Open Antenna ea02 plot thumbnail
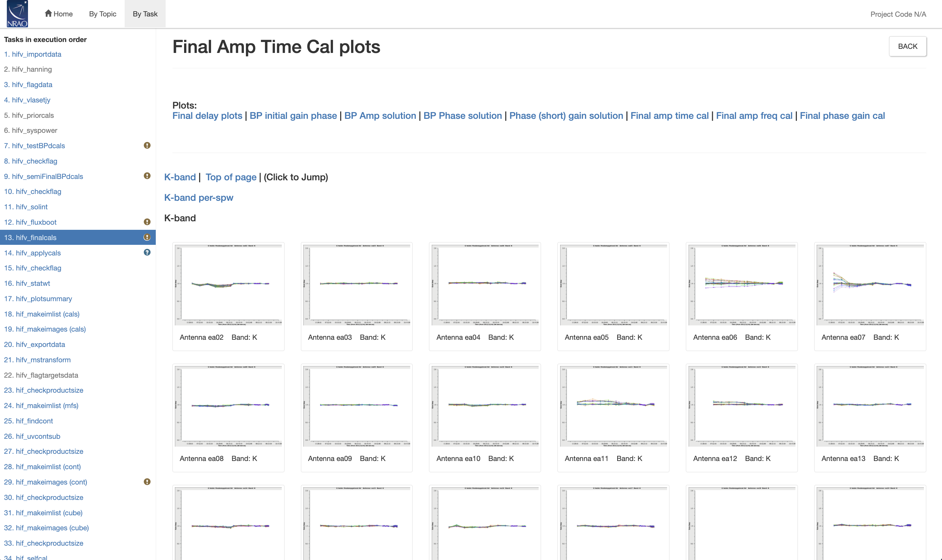 (228, 285)
